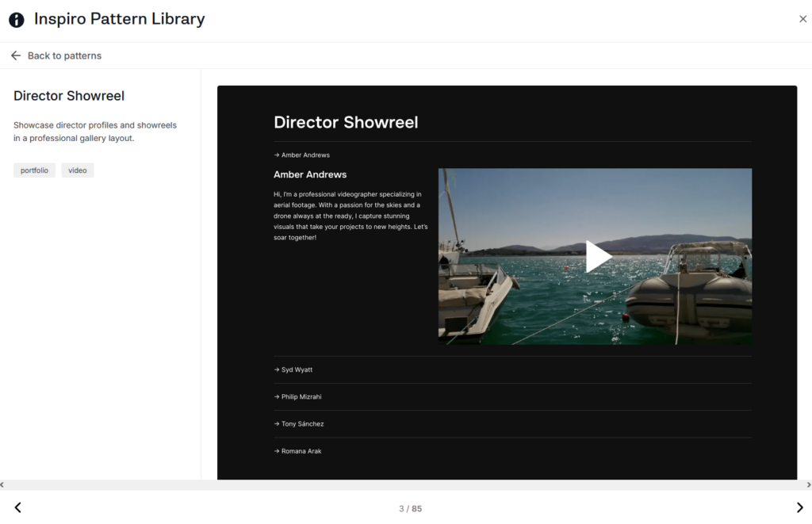The width and height of the screenshot is (812, 524).
Task: Click the Director Showreel sidebar title
Action: 69,96
